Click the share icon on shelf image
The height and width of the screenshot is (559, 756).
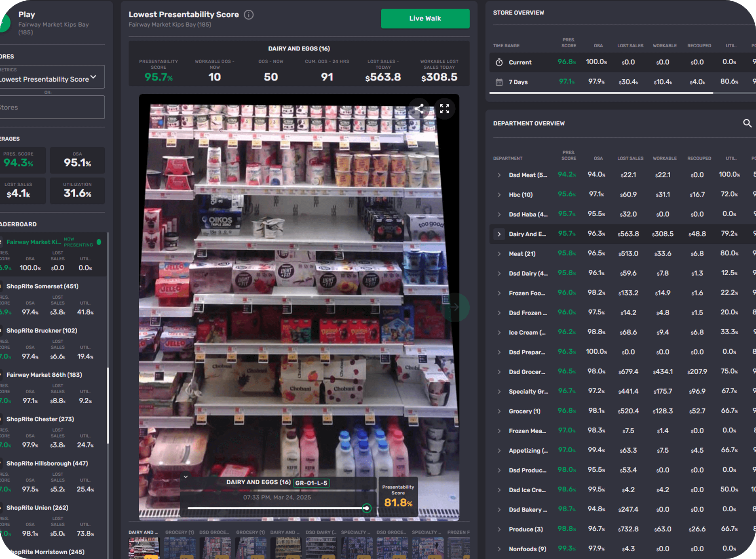(419, 108)
